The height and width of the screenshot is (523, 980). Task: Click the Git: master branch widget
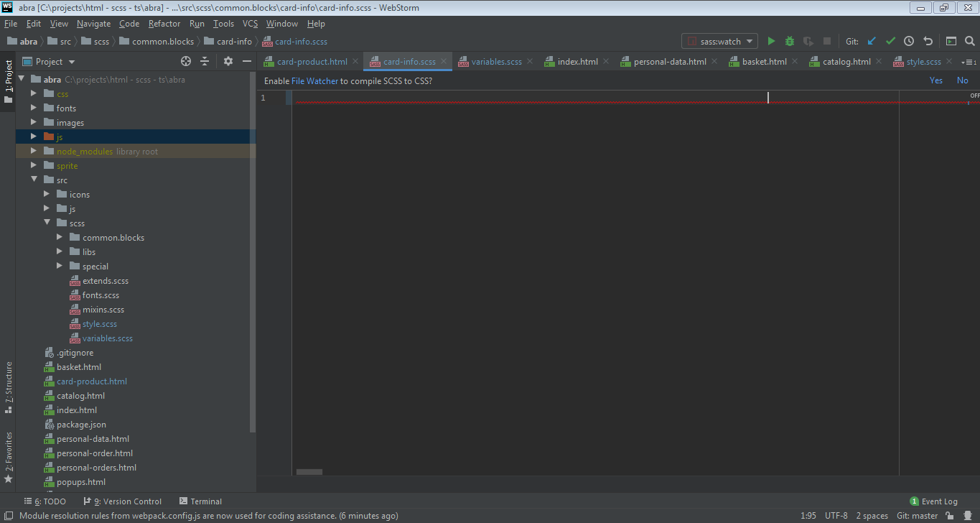[918, 516]
